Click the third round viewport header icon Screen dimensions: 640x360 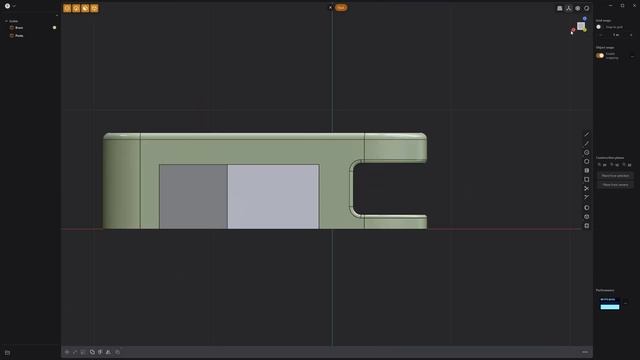coord(578,8)
